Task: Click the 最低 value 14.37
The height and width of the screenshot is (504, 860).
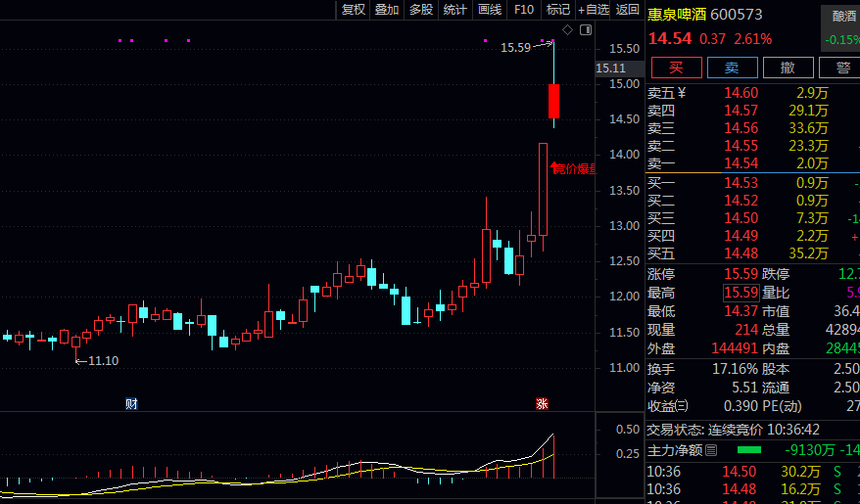Action: click(x=741, y=311)
